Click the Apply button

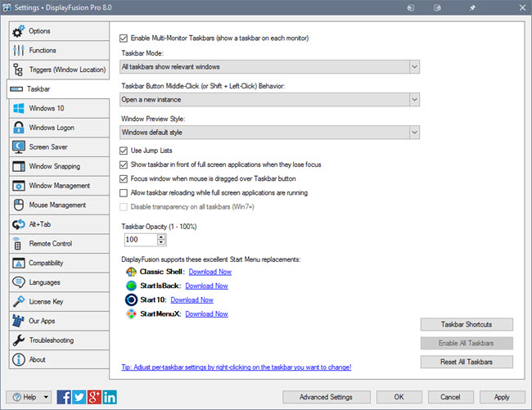click(x=503, y=397)
